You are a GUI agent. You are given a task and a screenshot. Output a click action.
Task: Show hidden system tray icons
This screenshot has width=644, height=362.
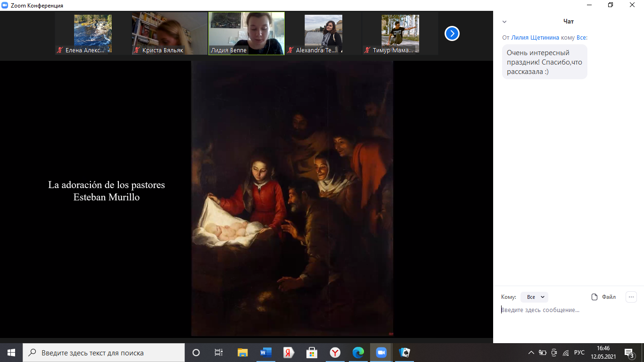click(x=531, y=353)
